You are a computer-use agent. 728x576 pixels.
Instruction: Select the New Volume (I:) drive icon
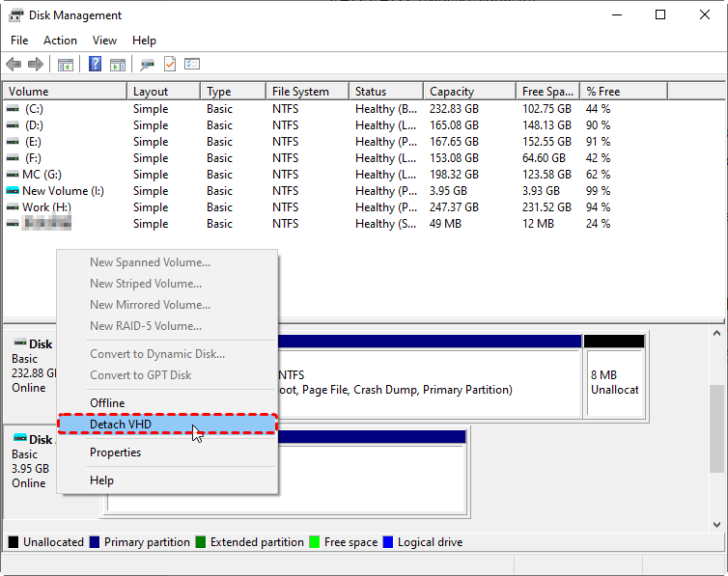coord(13,191)
